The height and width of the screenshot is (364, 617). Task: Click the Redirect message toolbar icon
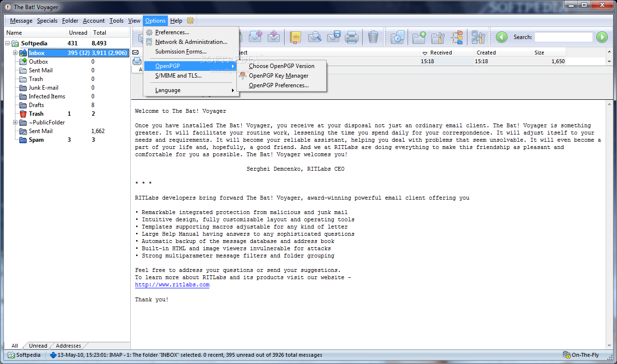[x=274, y=37]
